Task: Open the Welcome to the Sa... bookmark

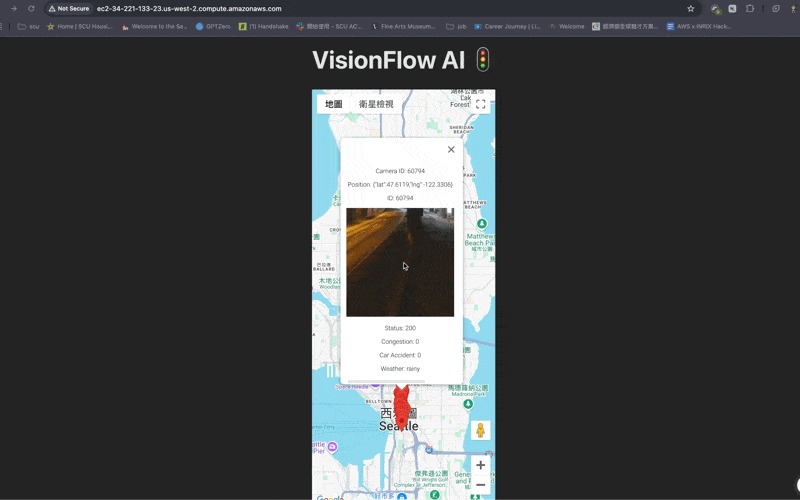Action: (155, 27)
